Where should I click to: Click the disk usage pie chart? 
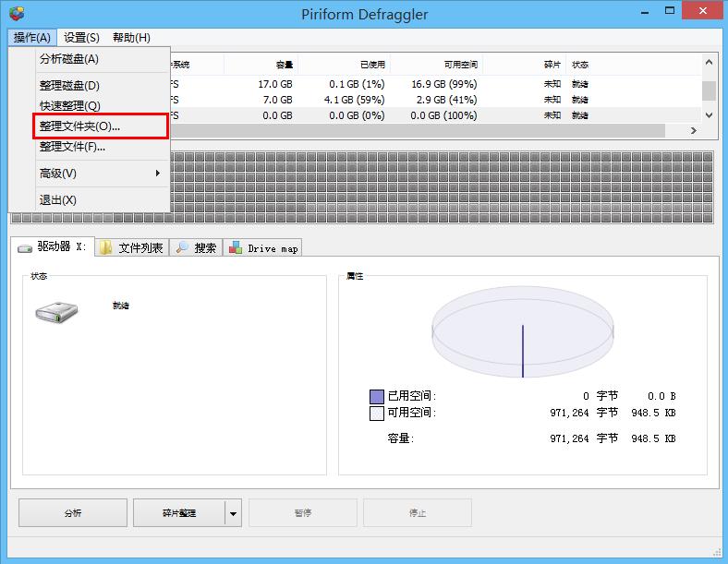[x=522, y=331]
